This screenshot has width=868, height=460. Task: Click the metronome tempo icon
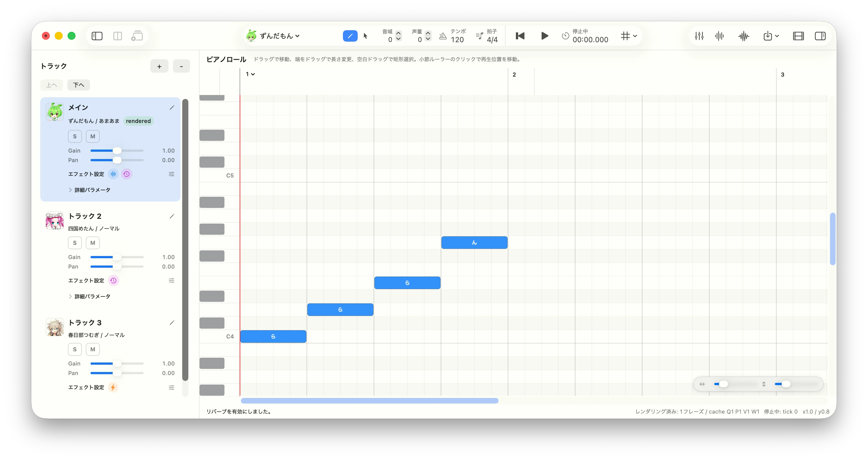443,36
